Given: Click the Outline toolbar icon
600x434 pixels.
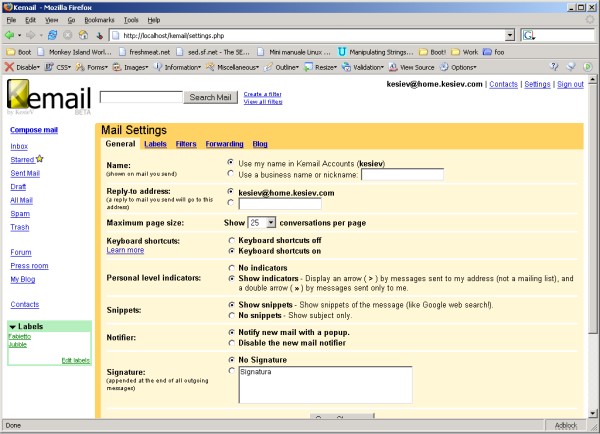Looking at the screenshot, I should (268, 67).
